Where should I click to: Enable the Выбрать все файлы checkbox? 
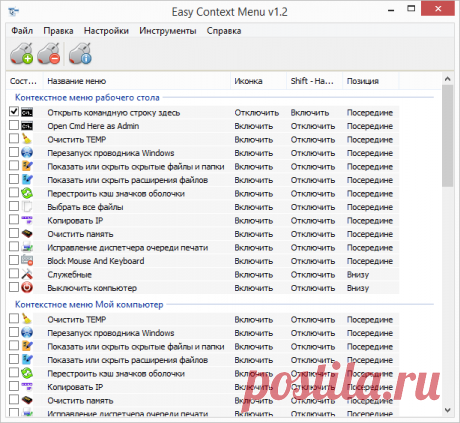tap(14, 206)
